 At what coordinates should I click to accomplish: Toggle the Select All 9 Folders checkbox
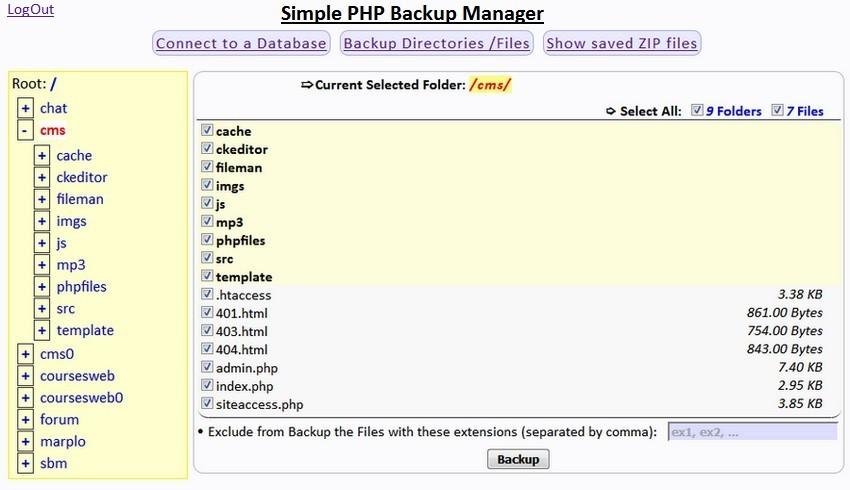pos(698,111)
